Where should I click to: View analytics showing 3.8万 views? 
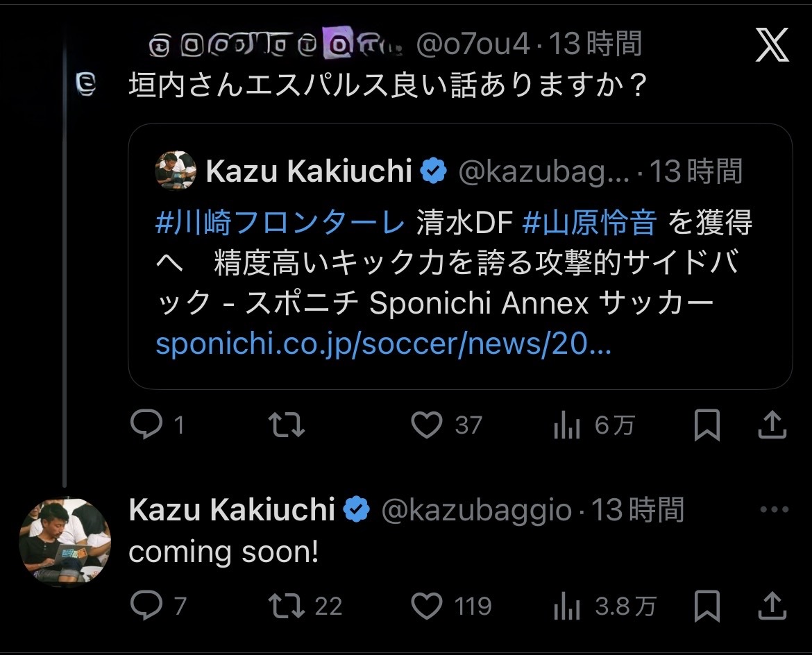567,607
